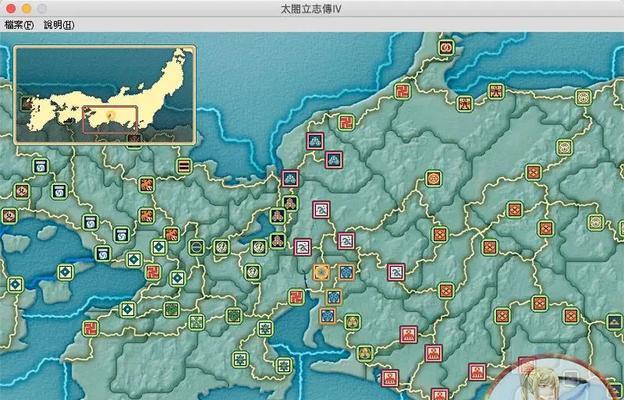624x400 pixels.
Task: Select the lower golden trefoil crest castle
Action: [365, 353]
